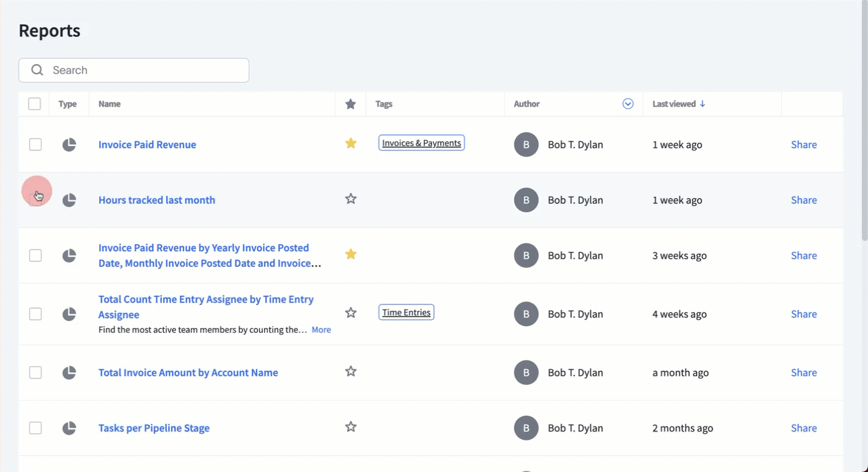
Task: Open the Hours tracked last month report
Action: [x=157, y=200]
